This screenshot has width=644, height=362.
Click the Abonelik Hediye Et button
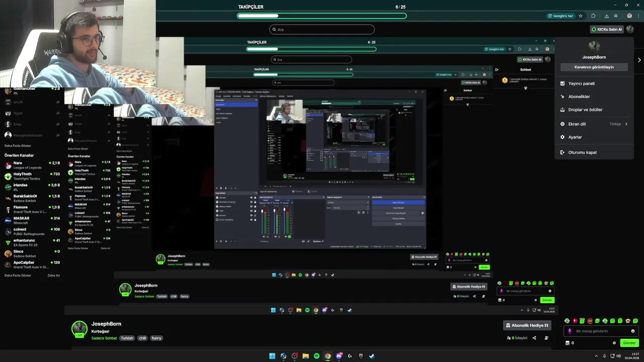coord(527,325)
